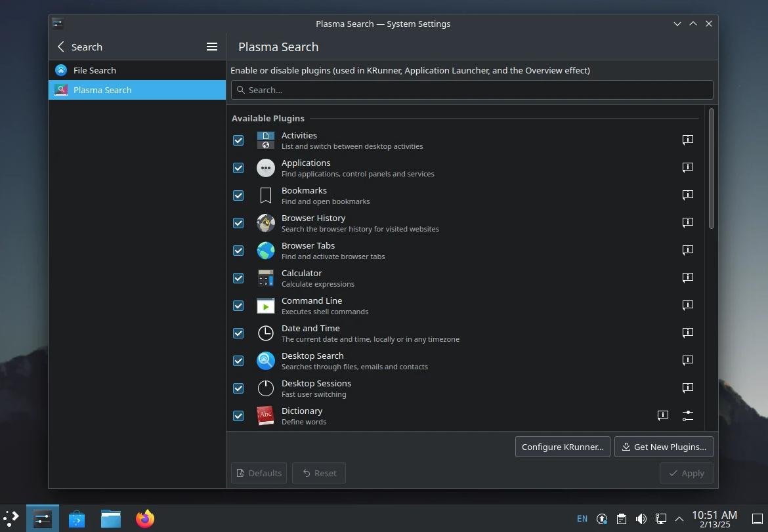Screen dimensions: 768x532
Task: Launch Firefox from the taskbar
Action: click(144, 518)
